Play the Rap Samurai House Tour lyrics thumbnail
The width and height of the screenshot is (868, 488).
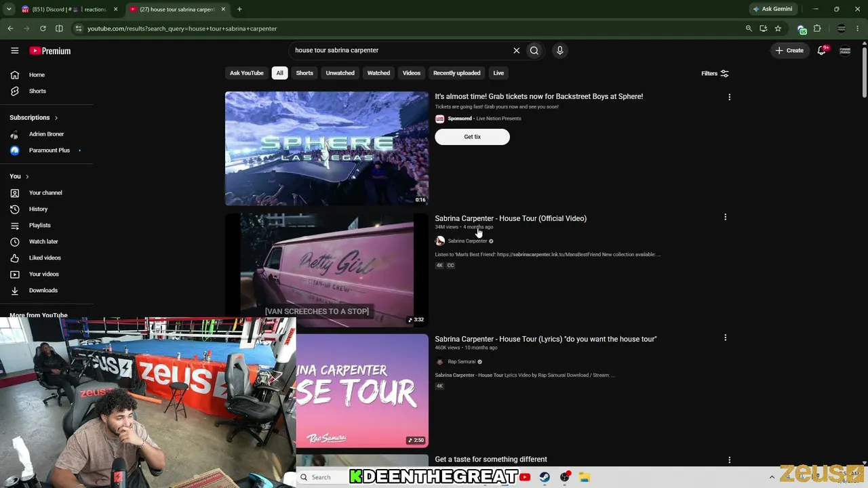coord(362,391)
